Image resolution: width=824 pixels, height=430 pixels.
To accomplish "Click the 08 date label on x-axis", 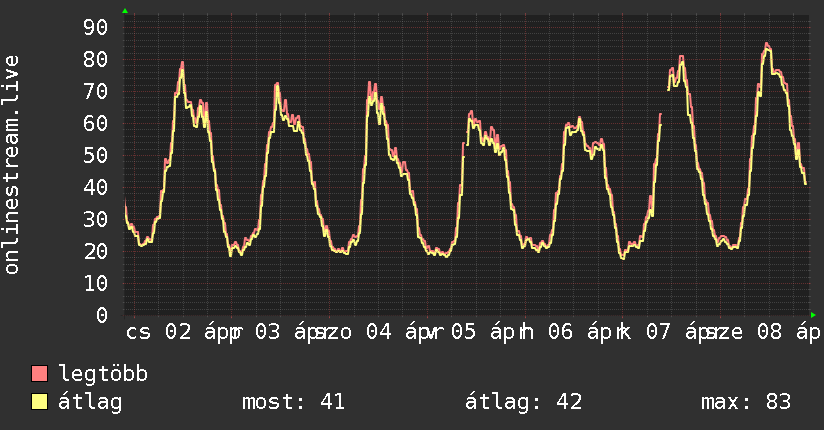I will (x=769, y=332).
